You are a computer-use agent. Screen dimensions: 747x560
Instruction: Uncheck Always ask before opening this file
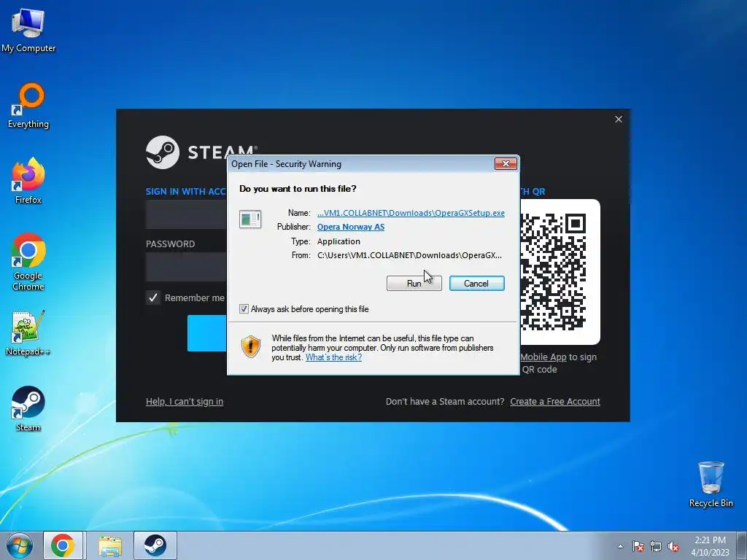244,309
